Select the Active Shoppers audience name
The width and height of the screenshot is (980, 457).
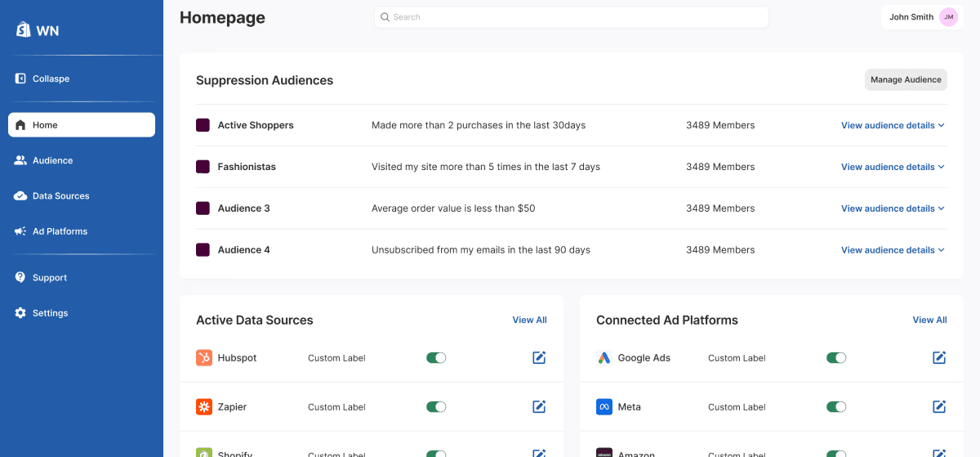[256, 125]
